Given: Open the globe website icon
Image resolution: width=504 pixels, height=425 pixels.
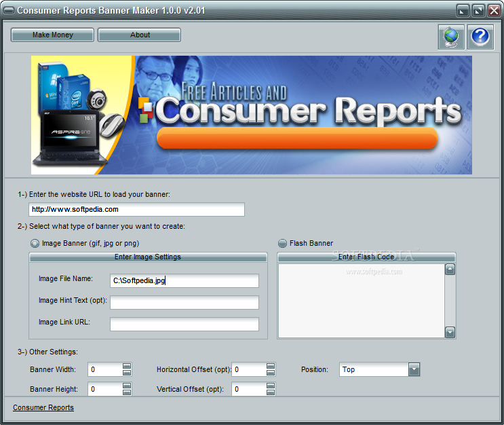Looking at the screenshot, I should pyautogui.click(x=451, y=37).
